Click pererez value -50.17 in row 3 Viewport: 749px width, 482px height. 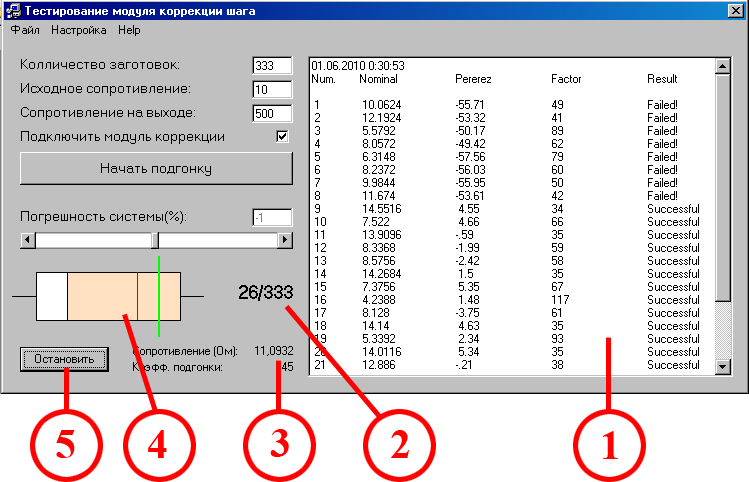point(470,130)
